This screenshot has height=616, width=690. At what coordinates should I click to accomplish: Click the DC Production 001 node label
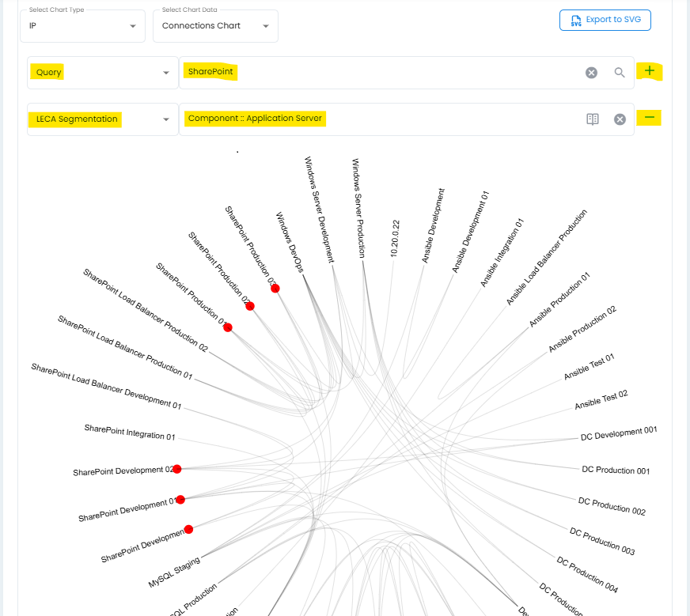(x=616, y=470)
